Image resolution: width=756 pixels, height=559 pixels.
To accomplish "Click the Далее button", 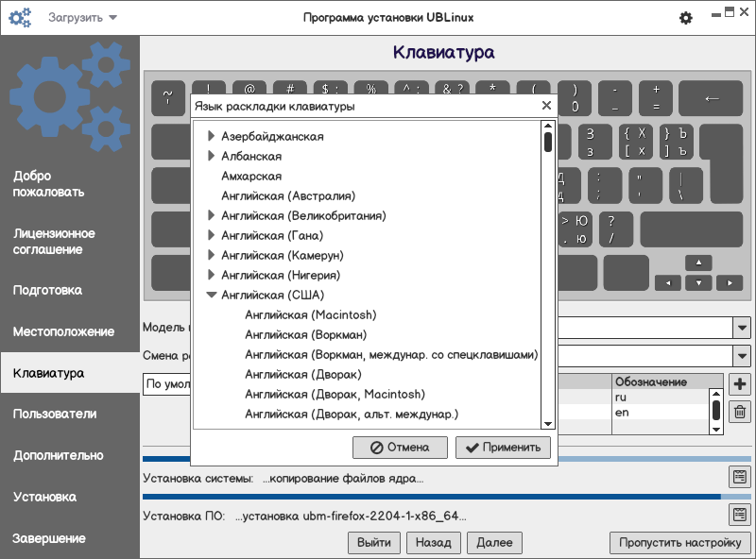I will [494, 543].
